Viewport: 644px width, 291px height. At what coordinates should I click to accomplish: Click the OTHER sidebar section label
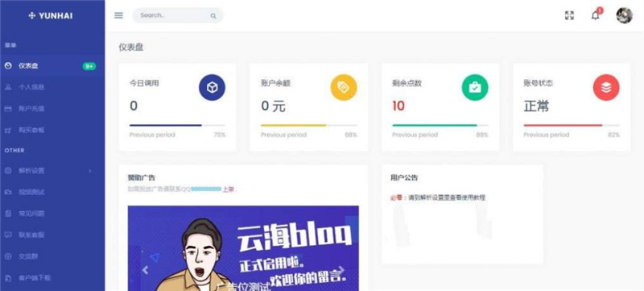pos(14,151)
